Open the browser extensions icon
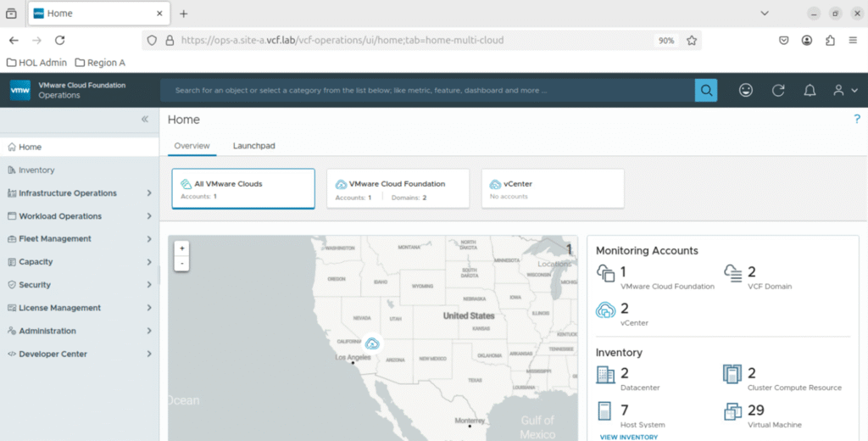Viewport: 868px width, 441px height. pos(830,40)
